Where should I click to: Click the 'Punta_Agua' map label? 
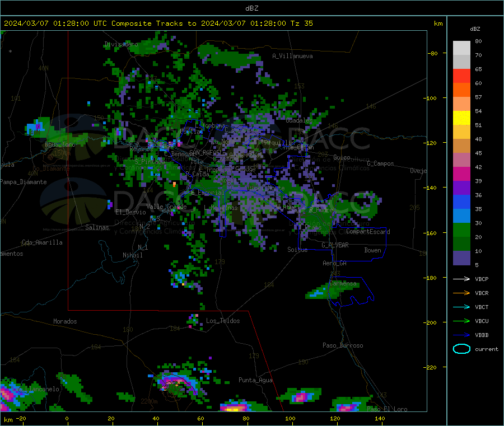tap(255, 380)
